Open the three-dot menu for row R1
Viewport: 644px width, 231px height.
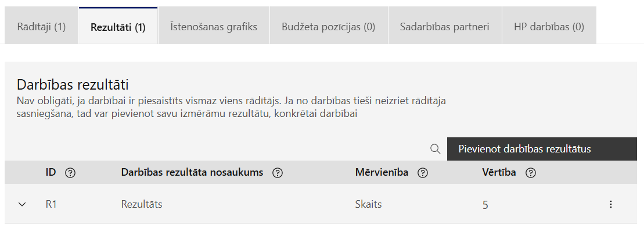click(611, 204)
